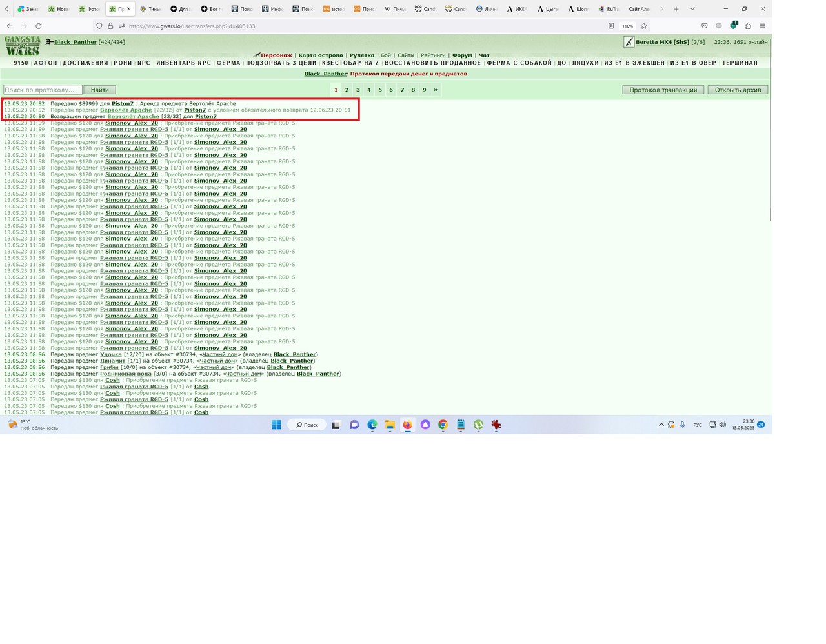The image size is (826, 644).
Task: Open the browser extensions puzzle icon
Action: [748, 26]
